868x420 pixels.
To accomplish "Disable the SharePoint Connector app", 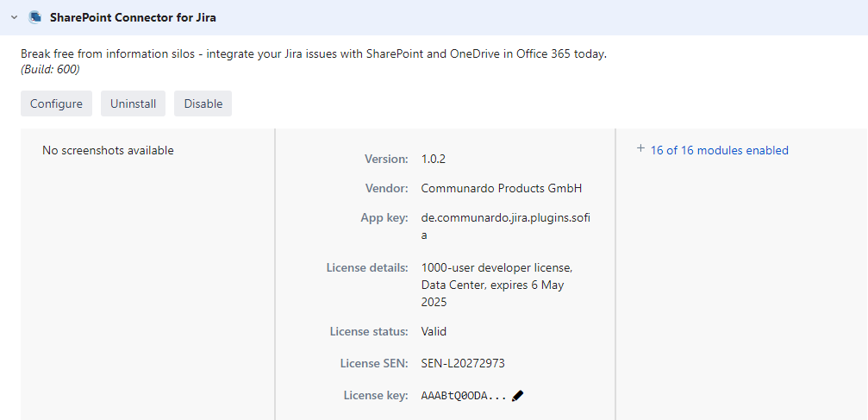I will tap(203, 103).
